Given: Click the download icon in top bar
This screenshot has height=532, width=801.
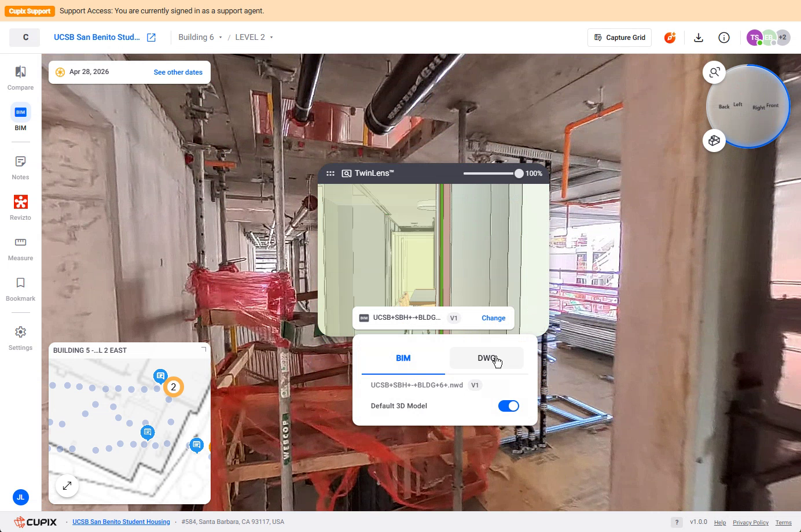Looking at the screenshot, I should point(699,38).
